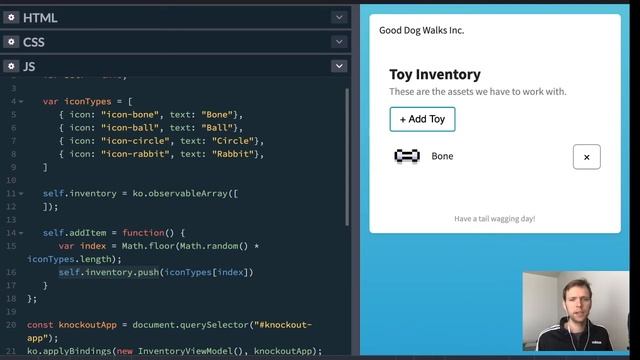The height and width of the screenshot is (360, 640).
Task: Click line number 16 in gutter
Action: pyautogui.click(x=11, y=272)
